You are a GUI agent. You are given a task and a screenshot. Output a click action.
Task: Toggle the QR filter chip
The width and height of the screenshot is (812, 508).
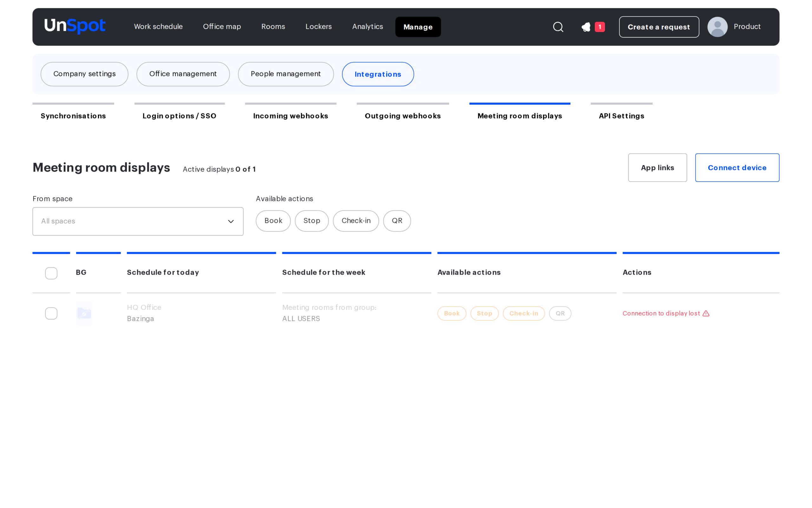click(x=397, y=221)
